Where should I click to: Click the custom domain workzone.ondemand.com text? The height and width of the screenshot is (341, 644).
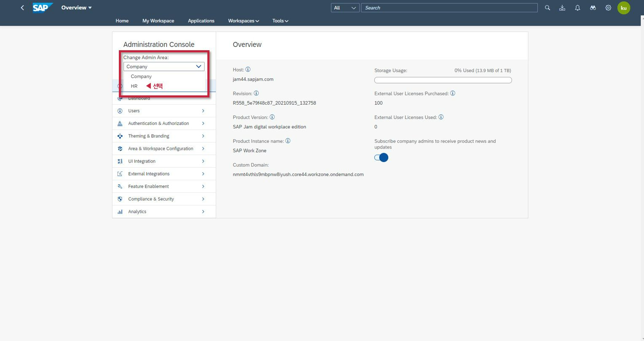click(x=298, y=174)
